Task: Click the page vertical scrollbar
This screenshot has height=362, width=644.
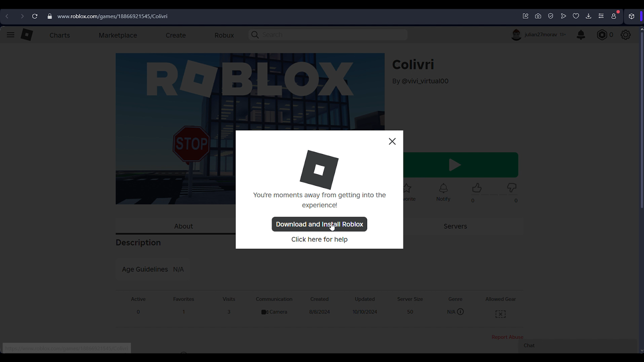Action: tap(642, 121)
